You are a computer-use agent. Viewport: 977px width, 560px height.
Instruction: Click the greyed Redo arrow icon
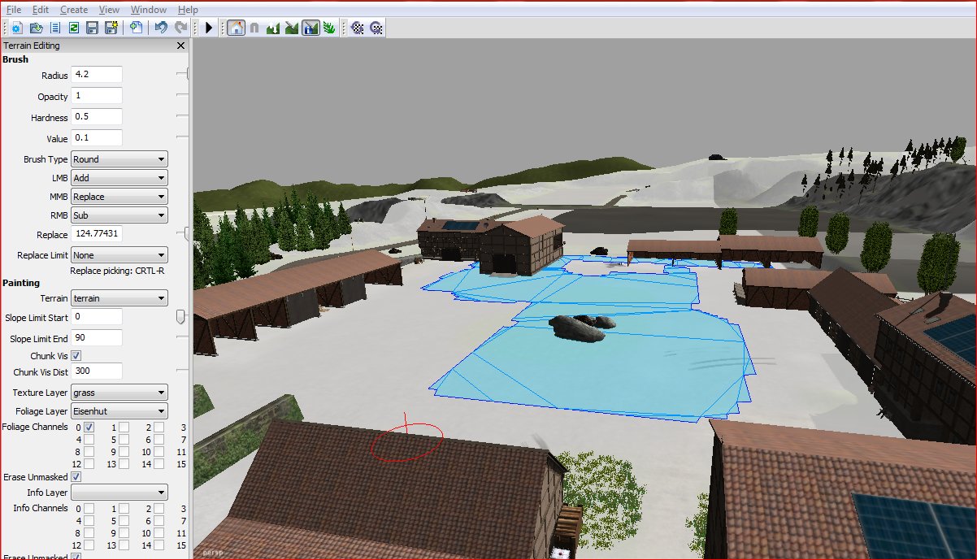click(180, 28)
